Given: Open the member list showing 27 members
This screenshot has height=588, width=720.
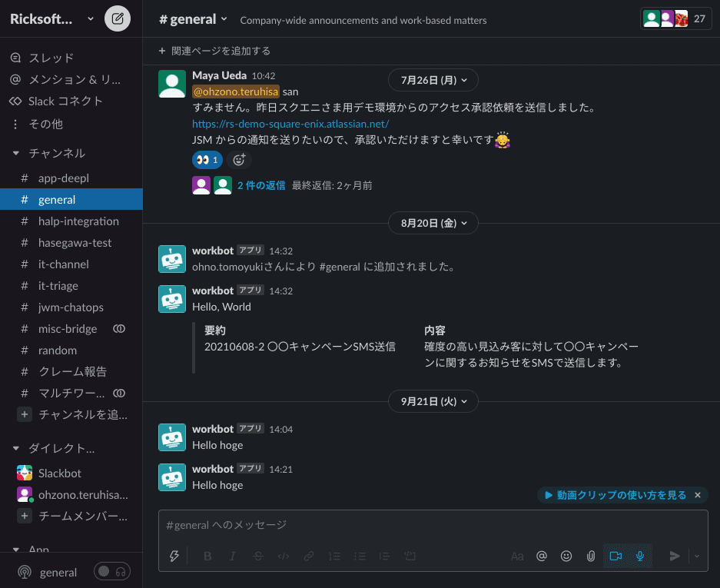Looking at the screenshot, I should (x=675, y=19).
